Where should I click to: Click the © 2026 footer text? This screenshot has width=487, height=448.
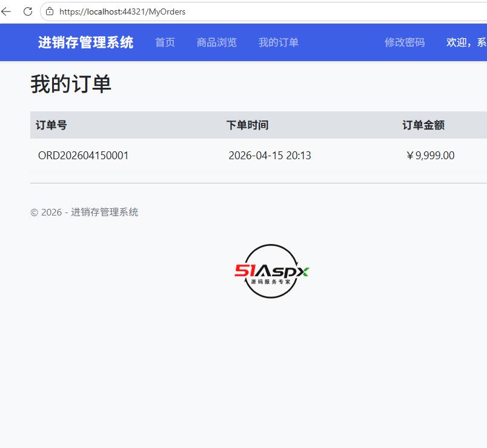coord(84,212)
